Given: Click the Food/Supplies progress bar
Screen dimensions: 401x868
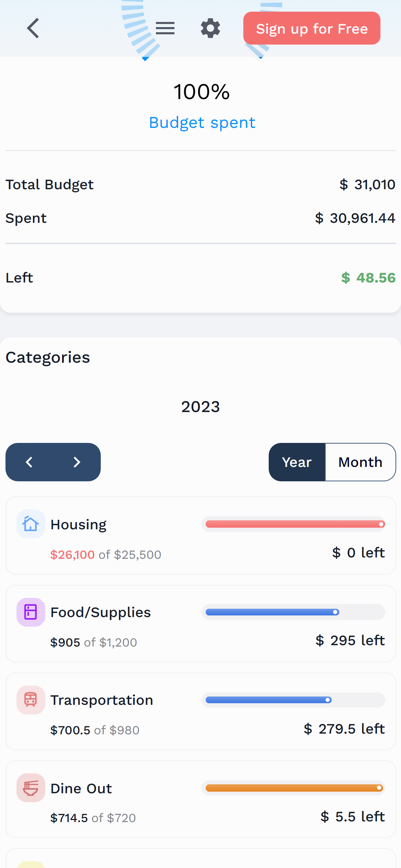Looking at the screenshot, I should tap(293, 612).
